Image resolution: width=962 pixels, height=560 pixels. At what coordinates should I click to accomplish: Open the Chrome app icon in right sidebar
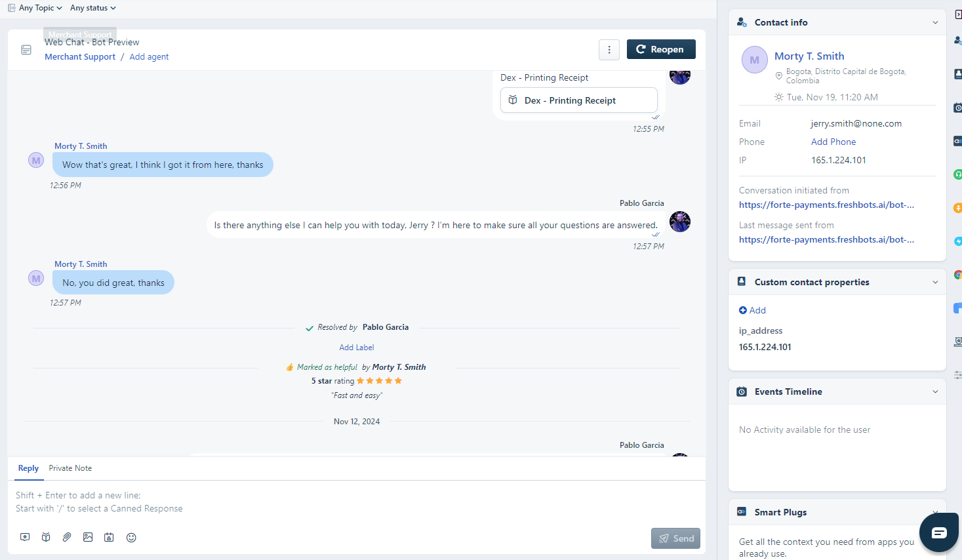957,275
